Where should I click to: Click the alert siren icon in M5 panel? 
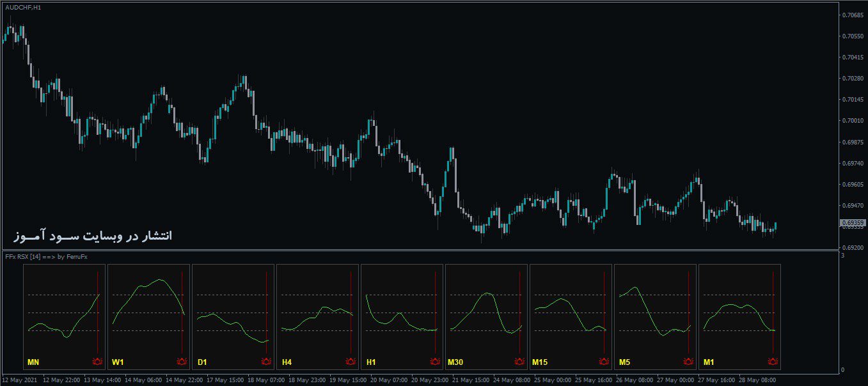[689, 362]
